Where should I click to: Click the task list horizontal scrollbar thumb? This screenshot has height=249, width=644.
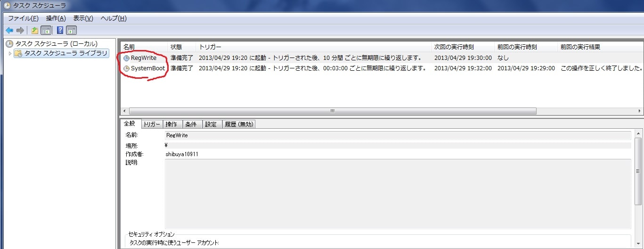click(x=333, y=111)
